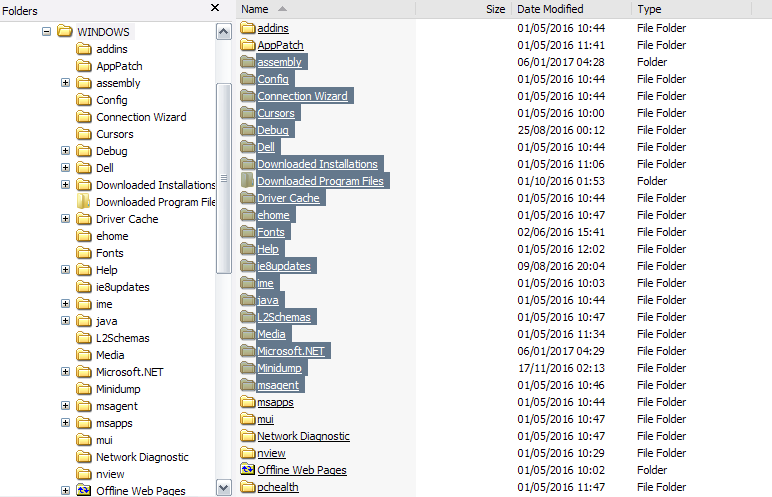Image resolution: width=772 pixels, height=497 pixels.
Task: Click the msapps folder icon in file list
Action: pos(248,402)
